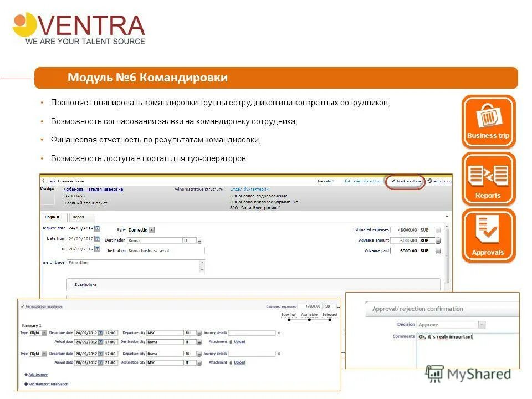Open the Activity log link
The image size is (532, 399).
coord(439,181)
